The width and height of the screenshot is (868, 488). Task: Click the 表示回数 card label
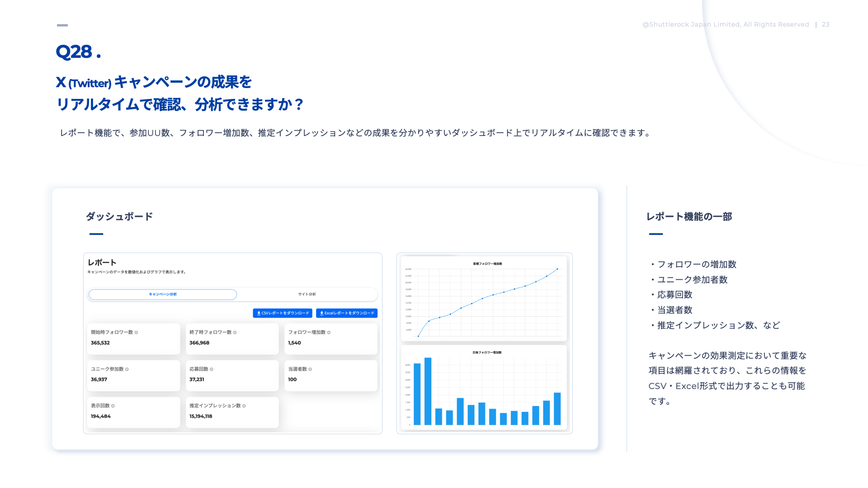tap(100, 406)
